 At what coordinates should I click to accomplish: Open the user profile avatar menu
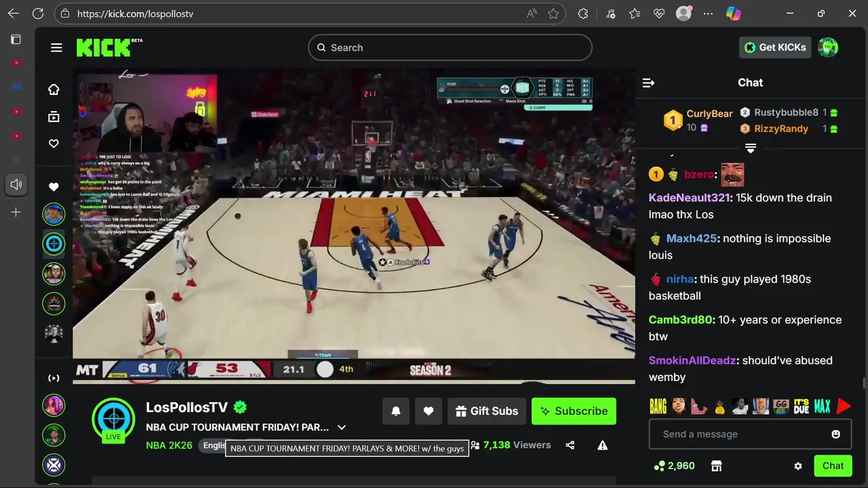coord(828,47)
